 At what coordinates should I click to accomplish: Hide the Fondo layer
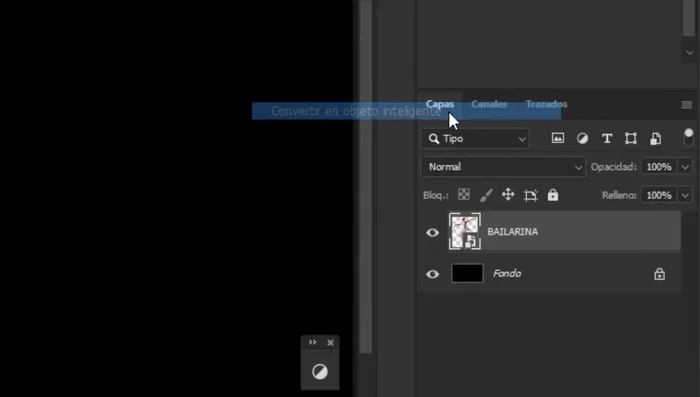point(432,274)
